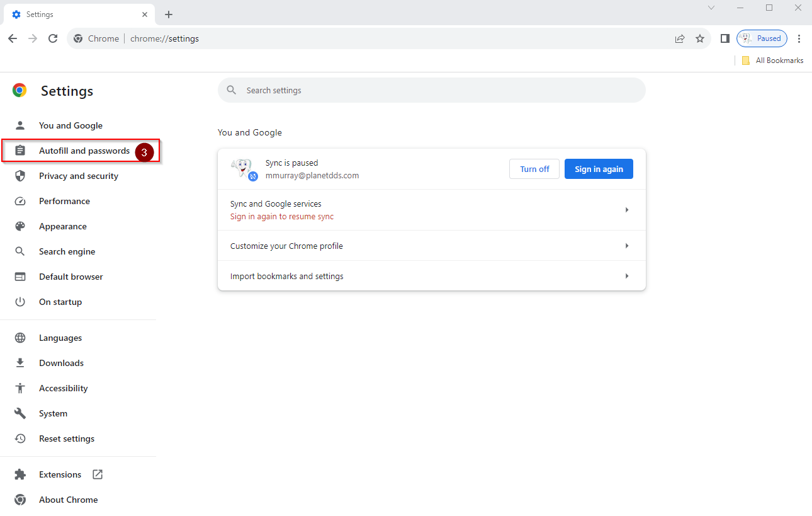Open Privacy and security section

pyautogui.click(x=78, y=176)
